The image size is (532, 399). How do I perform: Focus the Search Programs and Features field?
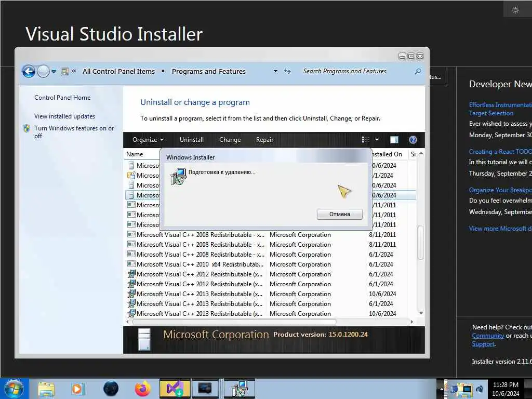[x=355, y=71]
